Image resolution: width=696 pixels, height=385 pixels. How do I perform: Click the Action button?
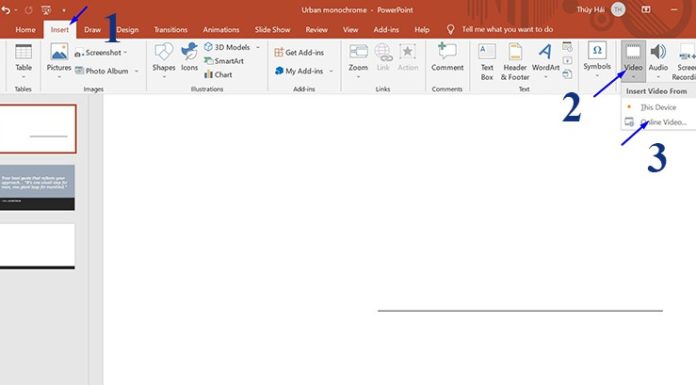(407, 58)
